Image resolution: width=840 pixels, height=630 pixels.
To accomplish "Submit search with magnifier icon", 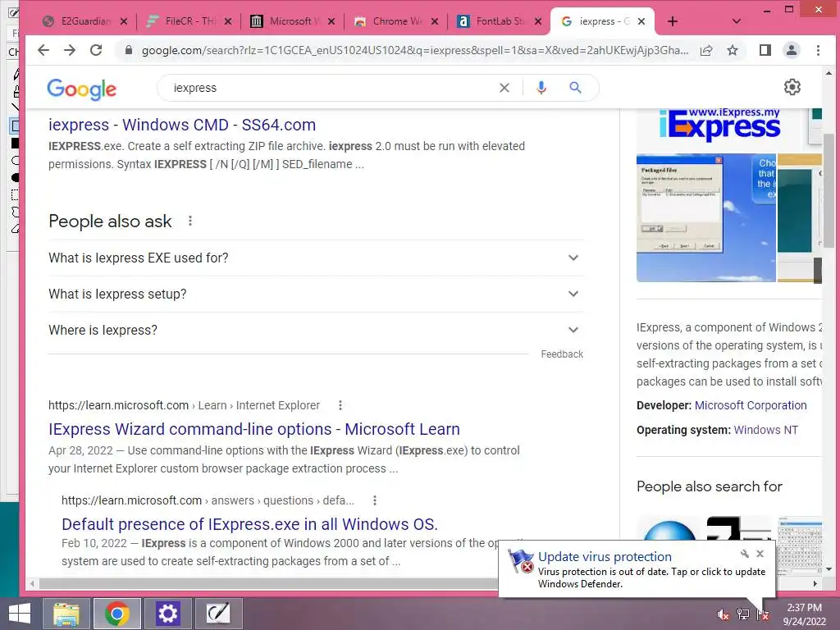I will tap(575, 88).
